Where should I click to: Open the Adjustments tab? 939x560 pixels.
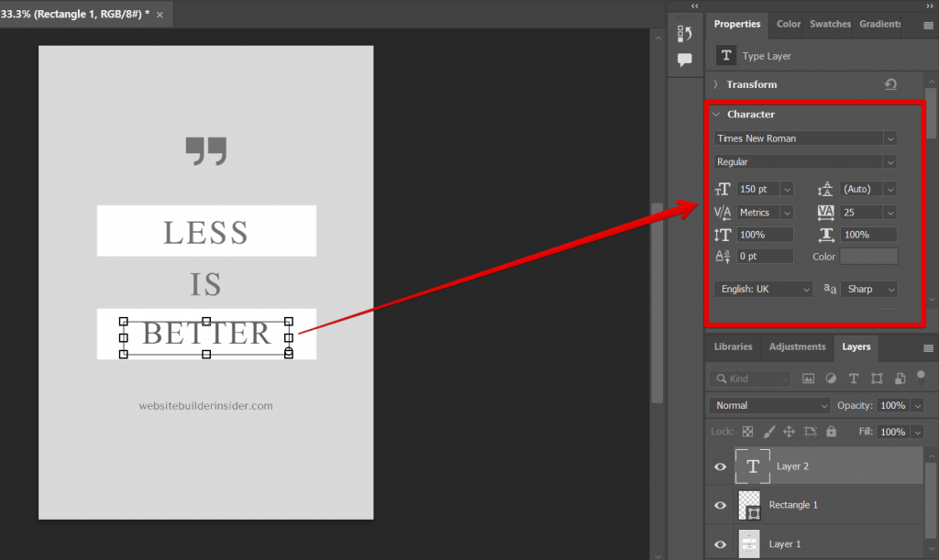coord(796,346)
